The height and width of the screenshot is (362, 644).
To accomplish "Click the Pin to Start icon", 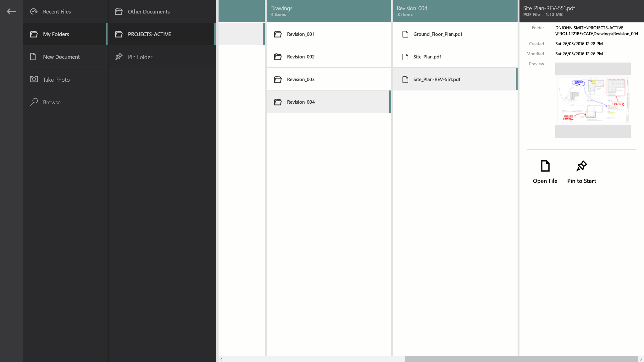I will coord(581,166).
